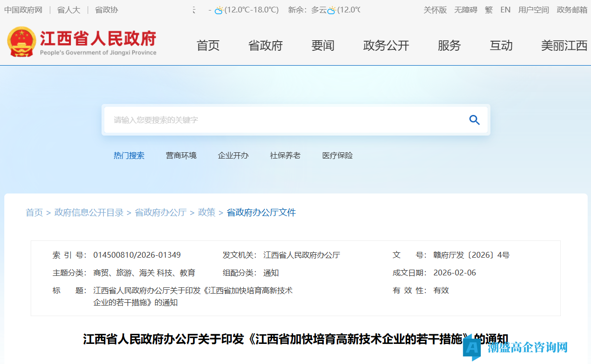Open the 关怀版 elderly-friendly version
The height and width of the screenshot is (364, 591).
435,10
